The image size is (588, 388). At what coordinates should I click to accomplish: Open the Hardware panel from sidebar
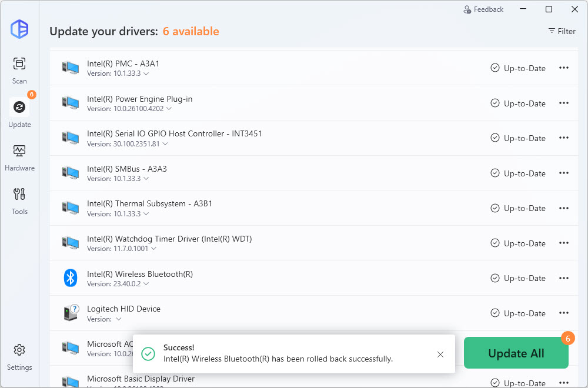coord(19,157)
